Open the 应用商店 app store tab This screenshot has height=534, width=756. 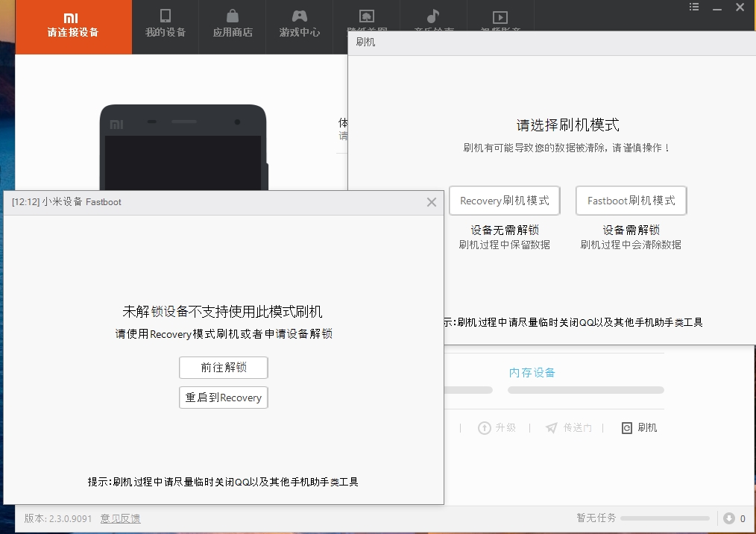pyautogui.click(x=233, y=25)
